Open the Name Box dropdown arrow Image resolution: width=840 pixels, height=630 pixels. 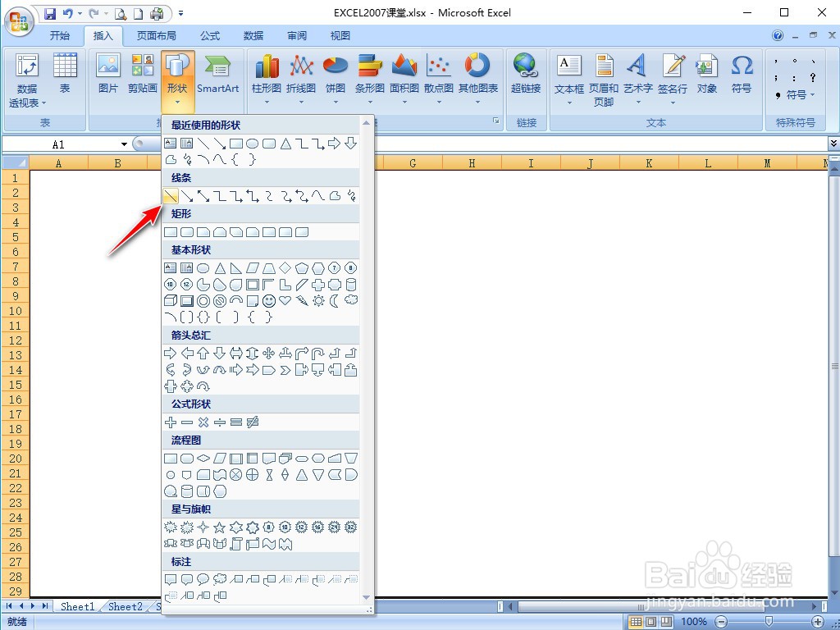pos(125,144)
